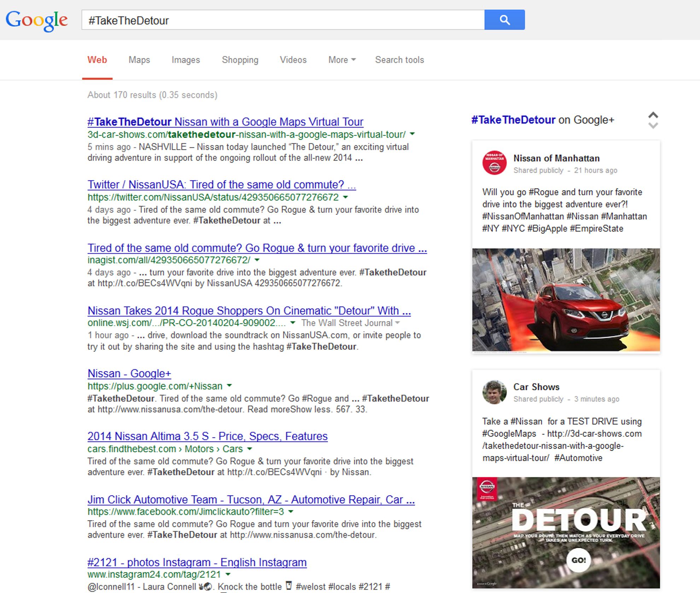Click '21 hours ago' timestamp
This screenshot has height=593, width=700.
[x=596, y=170]
